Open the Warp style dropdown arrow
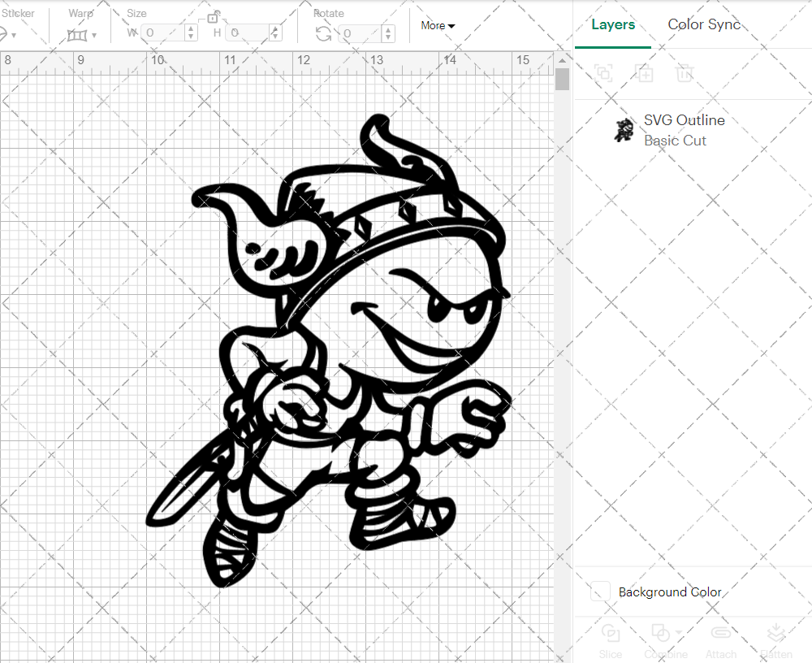The height and width of the screenshot is (663, 812). (94, 35)
